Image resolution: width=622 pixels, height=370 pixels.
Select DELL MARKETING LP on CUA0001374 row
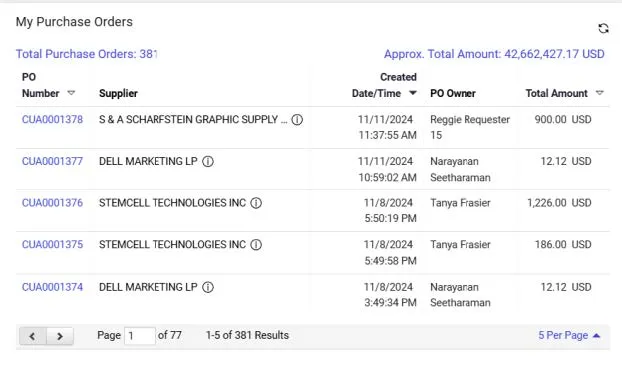[148, 287]
